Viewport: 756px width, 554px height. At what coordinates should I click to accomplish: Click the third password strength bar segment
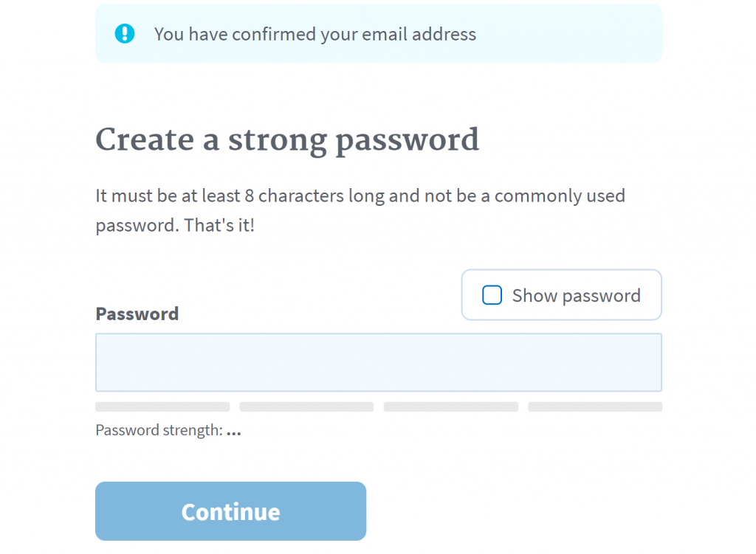point(450,406)
